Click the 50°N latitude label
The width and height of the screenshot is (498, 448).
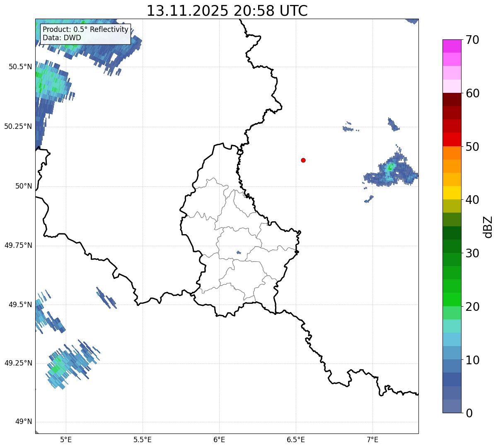coord(24,186)
